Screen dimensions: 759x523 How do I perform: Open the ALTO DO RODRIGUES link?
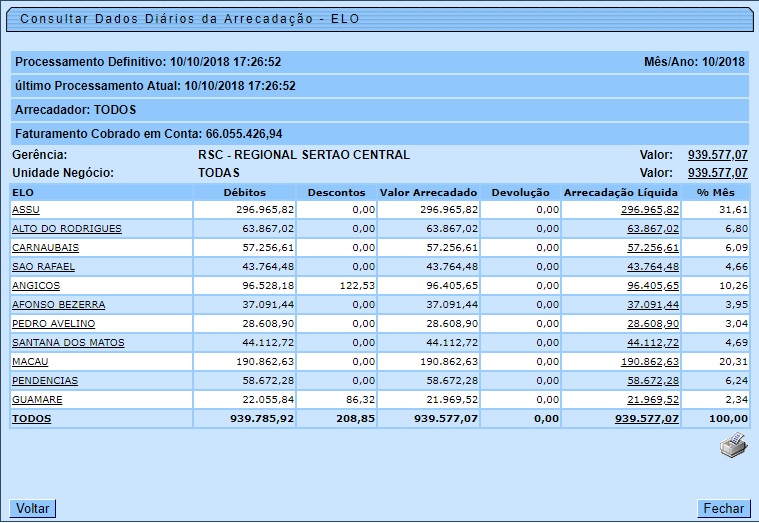click(x=66, y=229)
